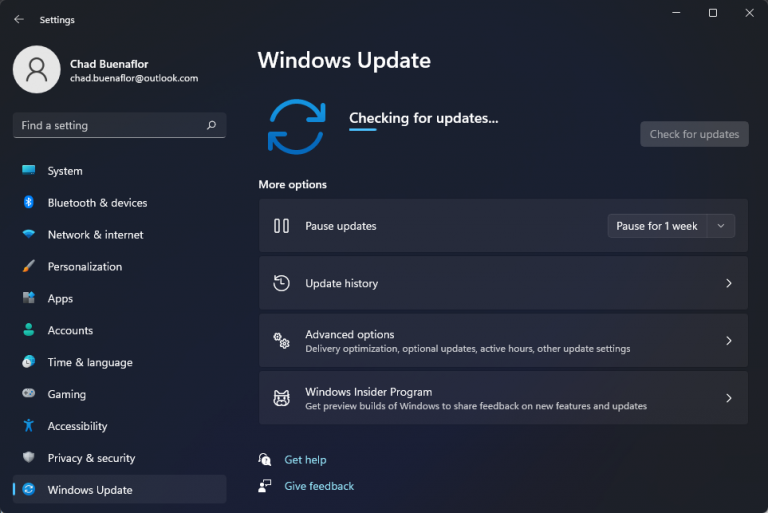Select Personalization in the sidebar

click(120, 267)
